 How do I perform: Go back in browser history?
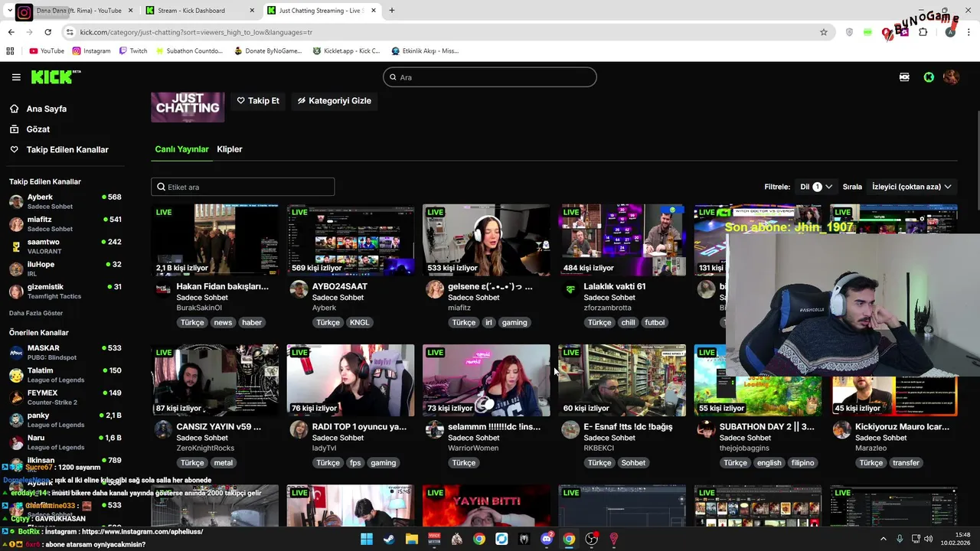point(11,32)
